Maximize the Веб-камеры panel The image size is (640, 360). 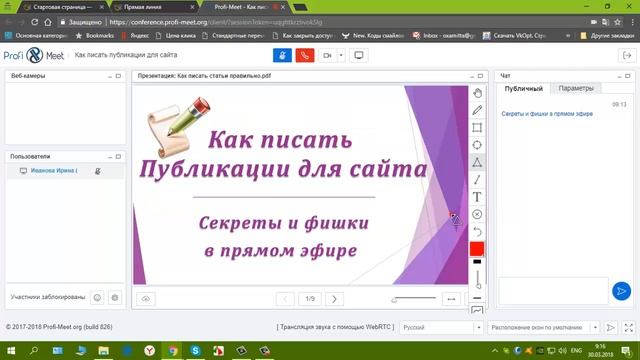tap(118, 76)
